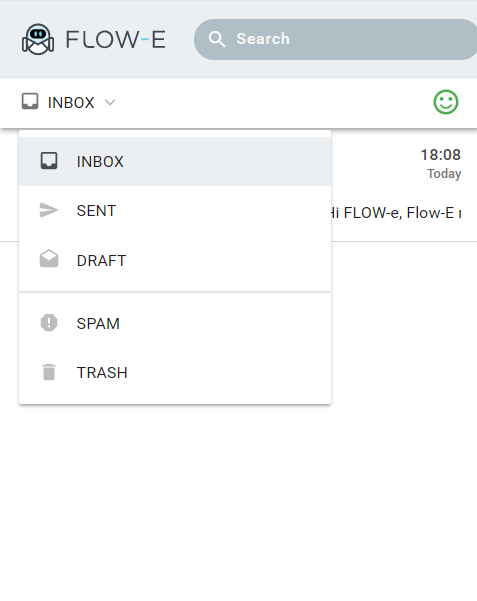This screenshot has width=477, height=601.
Task: Click the paper plane Sent icon
Action: pos(49,210)
